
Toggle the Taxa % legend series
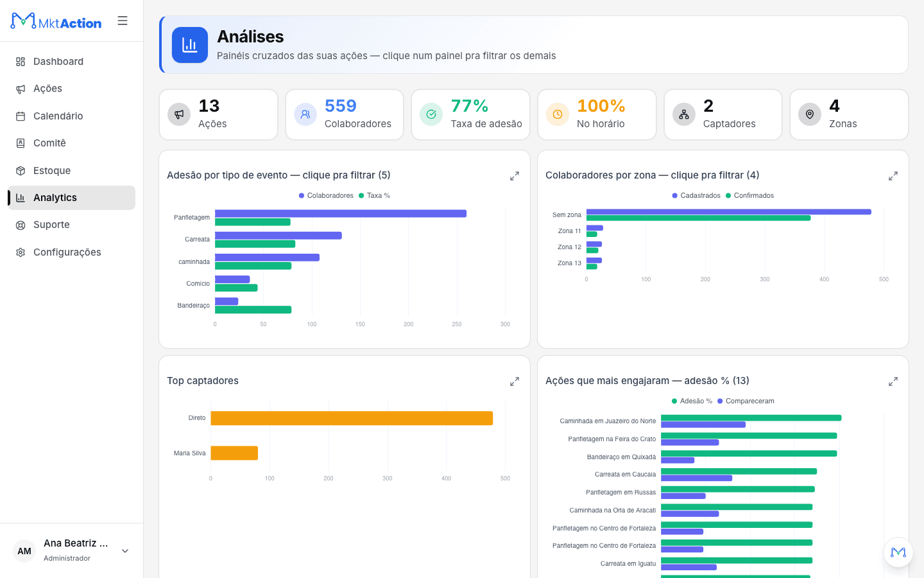coord(374,196)
